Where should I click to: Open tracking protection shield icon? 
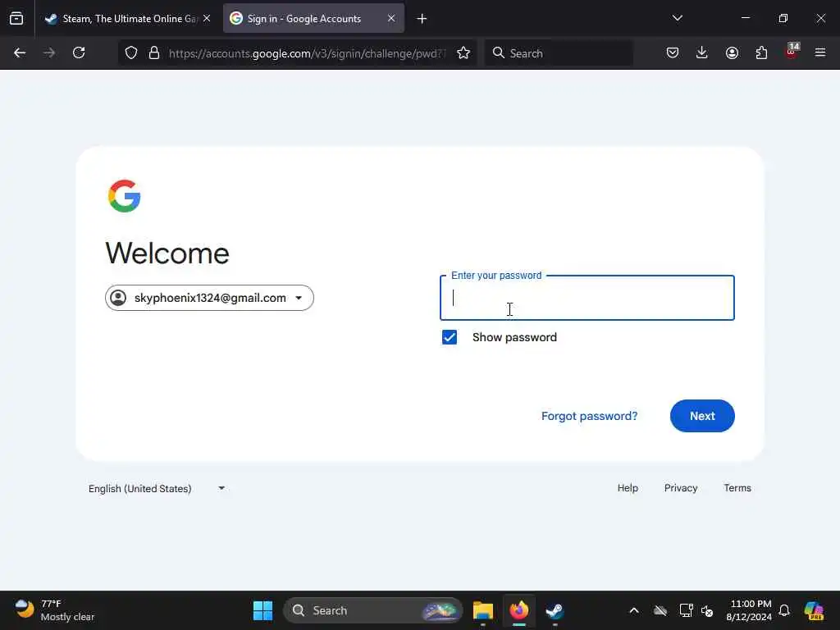point(131,53)
